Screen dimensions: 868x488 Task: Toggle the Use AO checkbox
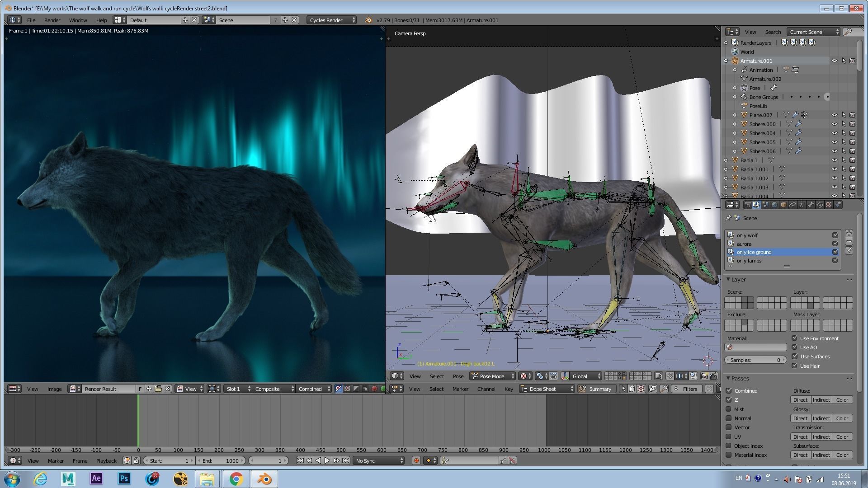794,347
